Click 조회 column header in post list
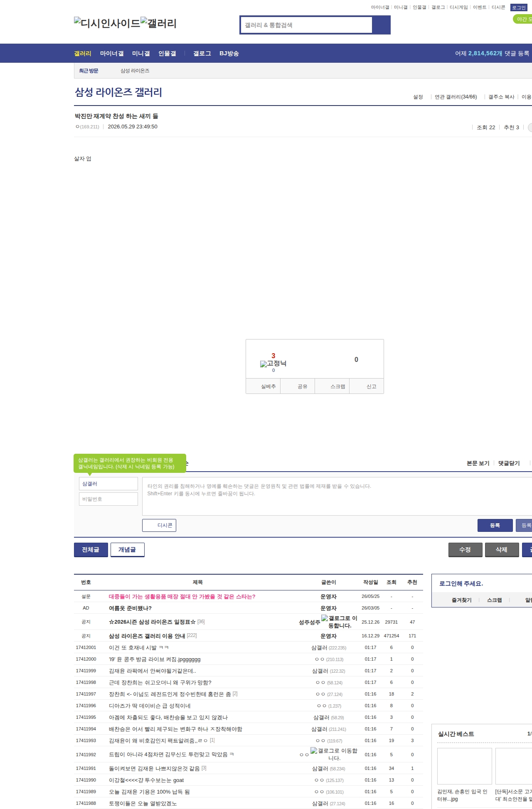This screenshot has height=809, width=532. click(392, 582)
